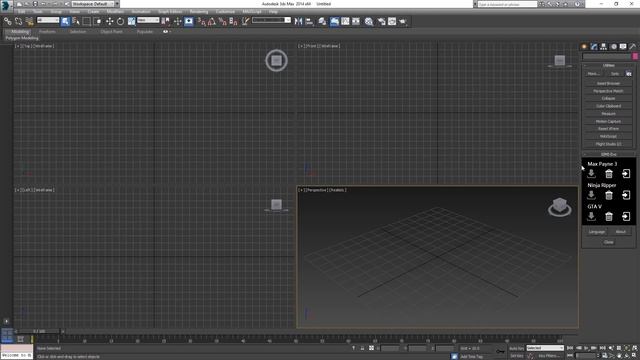Viewport: 640px width, 360px height.
Task: Click the Ninja Ripper download icon
Action: [x=591, y=195]
